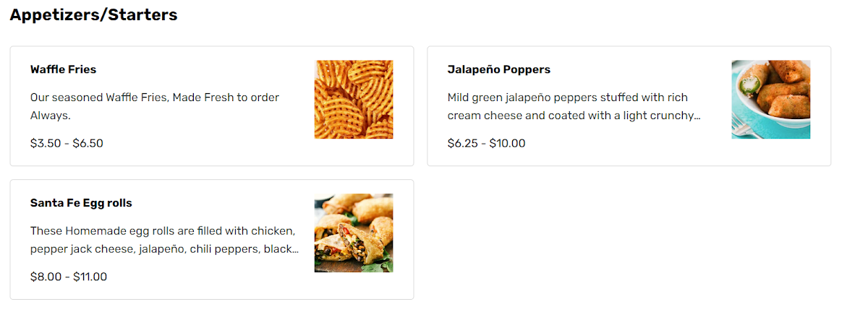
Task: Choose the Santa Fe Egg rolls title
Action: 81,203
